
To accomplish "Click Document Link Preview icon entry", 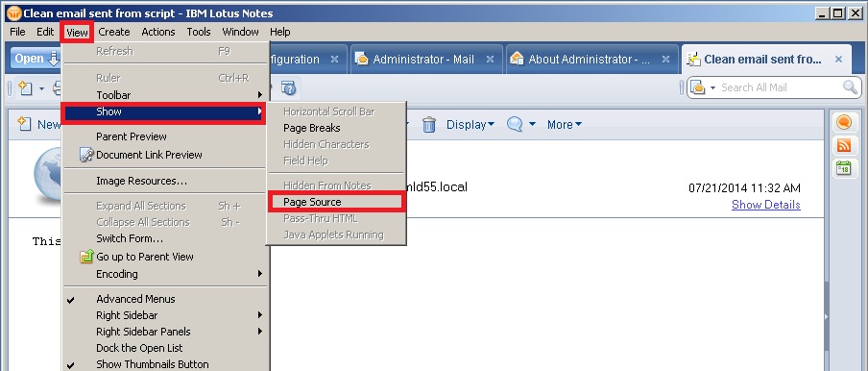I will 86,155.
